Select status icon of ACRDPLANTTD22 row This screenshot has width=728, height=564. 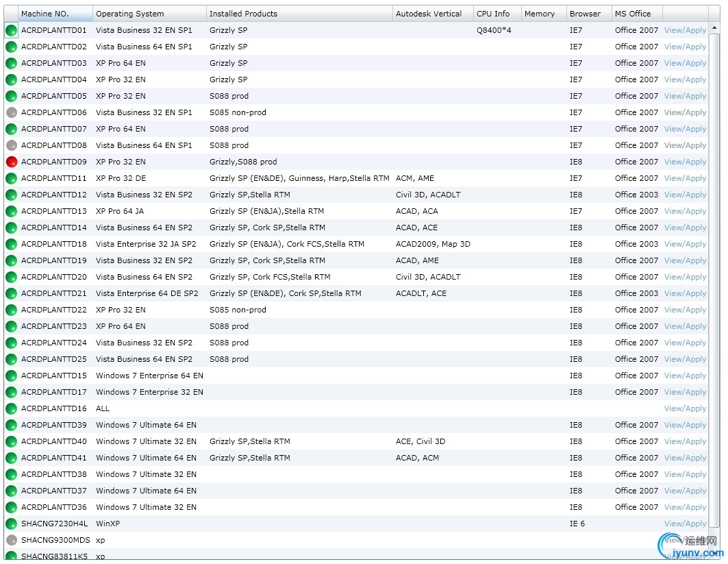click(11, 310)
